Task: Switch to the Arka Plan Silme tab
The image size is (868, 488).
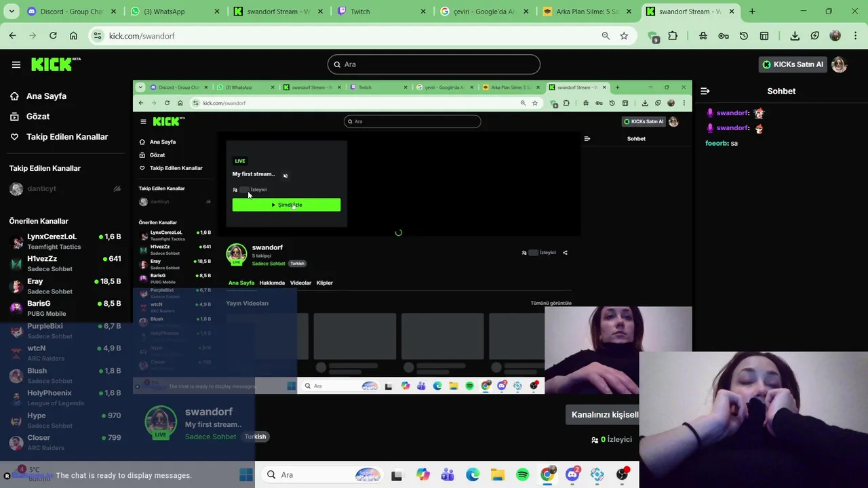Action: 586,12
